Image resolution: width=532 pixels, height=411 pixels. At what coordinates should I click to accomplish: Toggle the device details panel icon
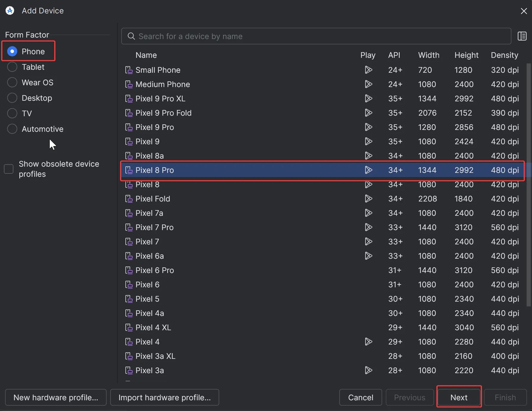tap(522, 36)
